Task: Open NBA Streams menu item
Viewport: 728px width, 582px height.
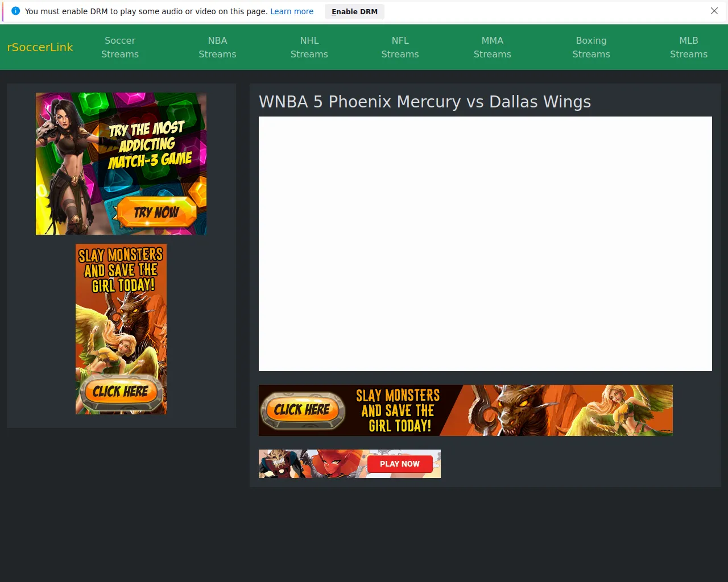Action: tap(217, 47)
